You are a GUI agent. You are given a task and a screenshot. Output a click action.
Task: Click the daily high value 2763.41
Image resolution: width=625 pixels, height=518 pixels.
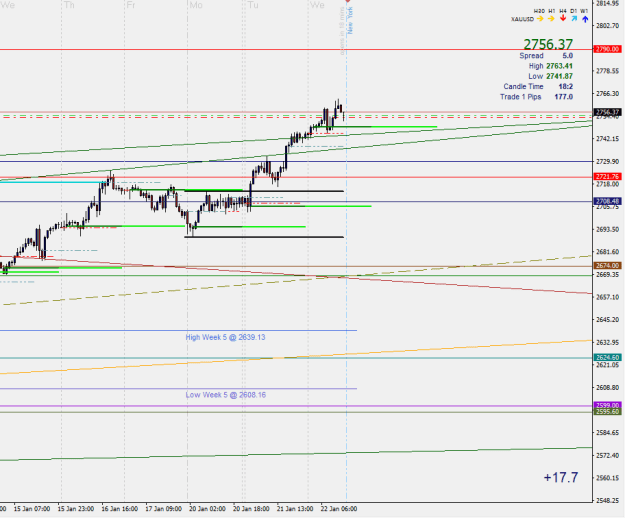pyautogui.click(x=560, y=66)
